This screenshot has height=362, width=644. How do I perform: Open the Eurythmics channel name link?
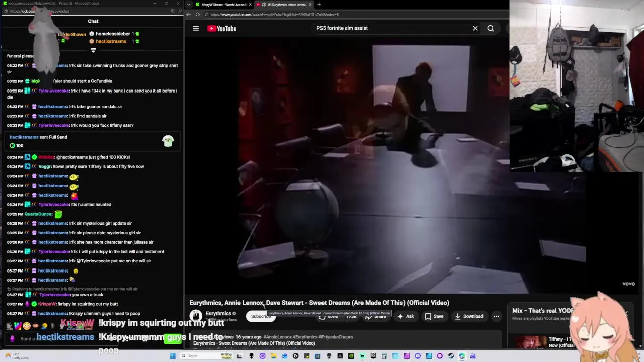tap(218, 313)
